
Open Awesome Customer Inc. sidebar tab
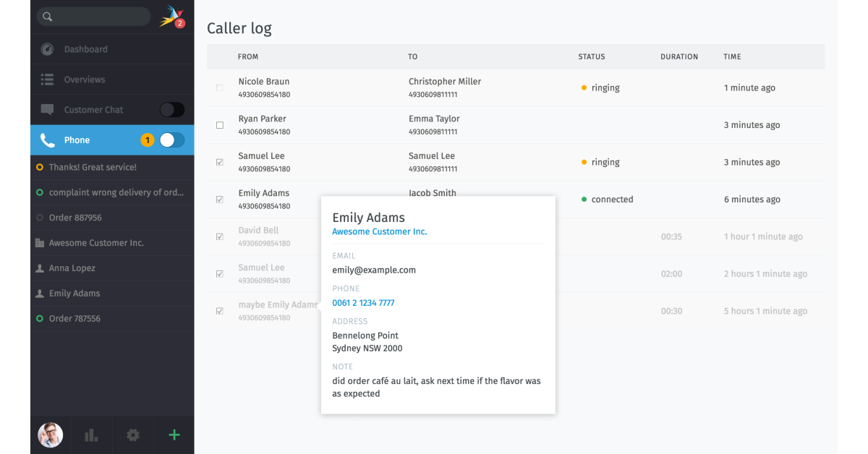pyautogui.click(x=112, y=243)
